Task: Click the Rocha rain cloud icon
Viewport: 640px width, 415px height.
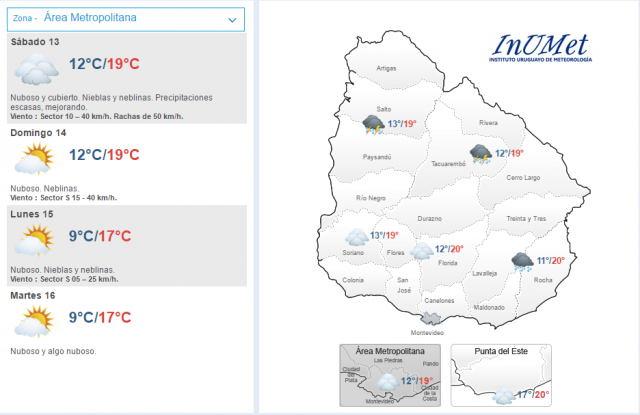Action: 522,262
